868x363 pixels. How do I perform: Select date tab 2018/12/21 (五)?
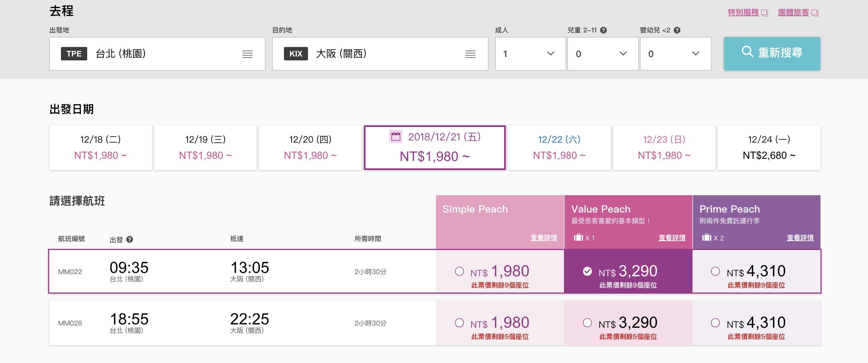click(435, 148)
